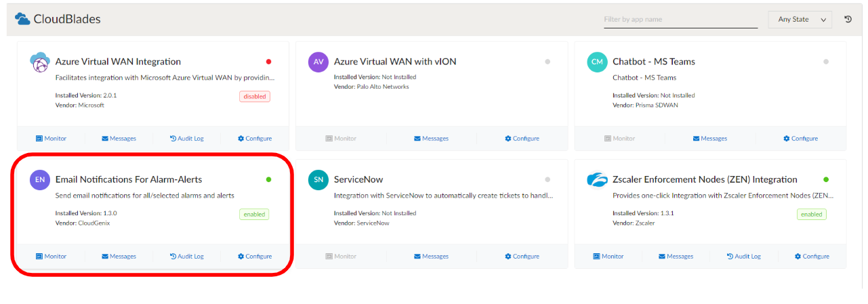The width and height of the screenshot is (868, 304).
Task: Open Monitor for Azure Virtual WAN Integration
Action: coord(51,138)
